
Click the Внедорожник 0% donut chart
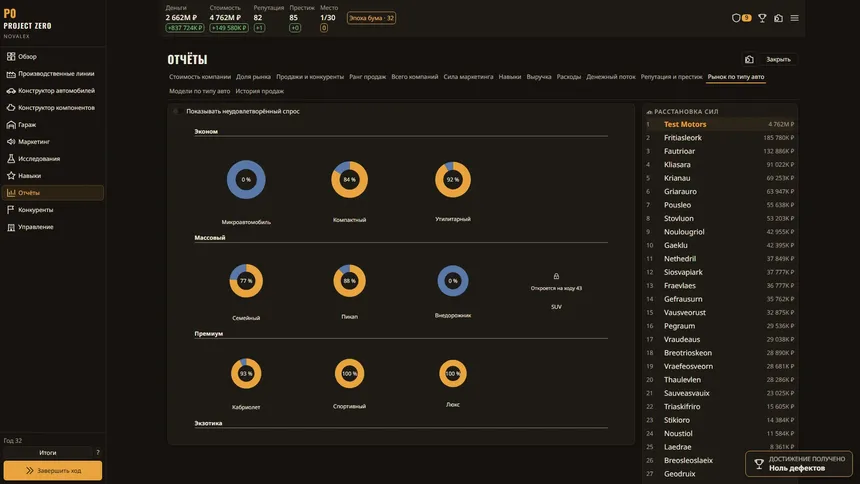452,280
